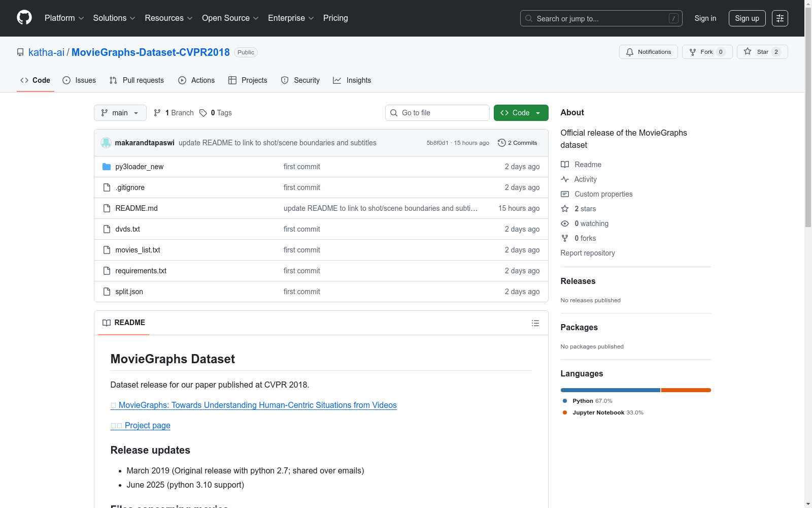Image resolution: width=812 pixels, height=508 pixels.
Task: Click the branch icon next to 1 Branch
Action: point(157,113)
